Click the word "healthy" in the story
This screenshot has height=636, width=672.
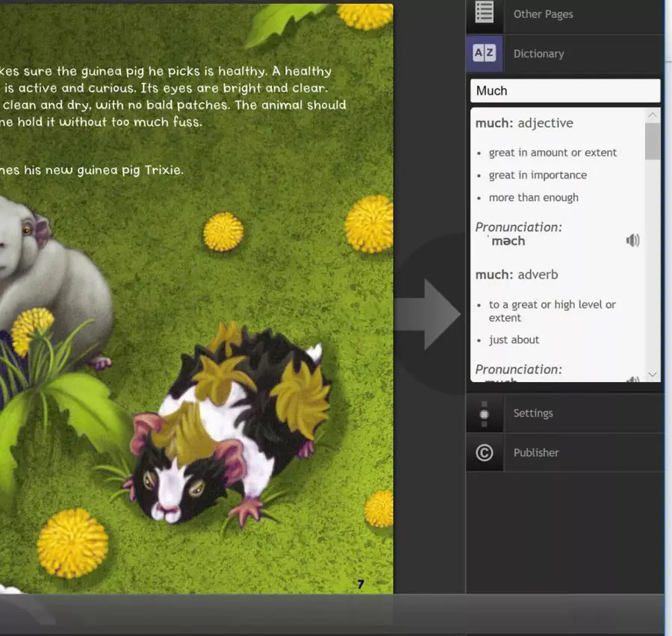tap(308, 72)
